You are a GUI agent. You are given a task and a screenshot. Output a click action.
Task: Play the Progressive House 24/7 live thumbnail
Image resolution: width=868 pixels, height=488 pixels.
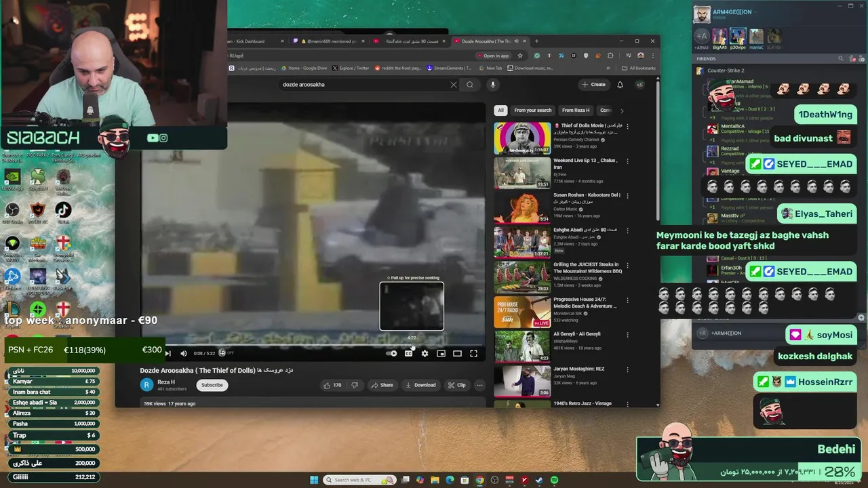tap(522, 312)
